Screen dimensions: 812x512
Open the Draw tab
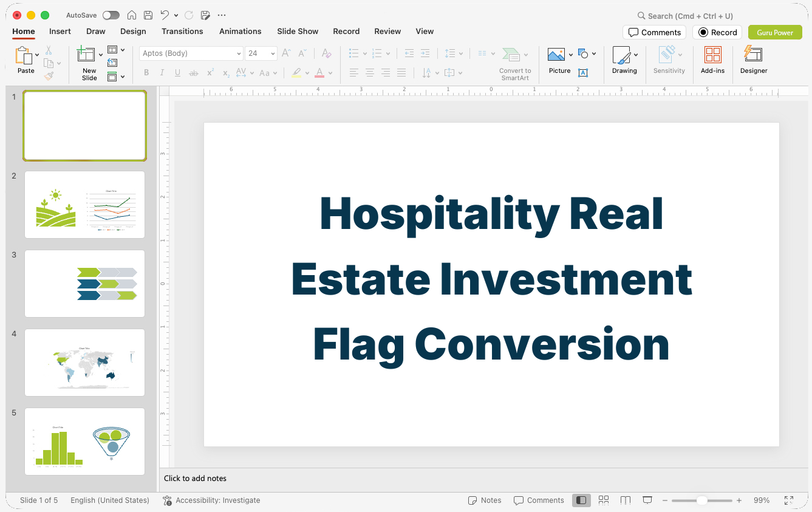(96, 31)
